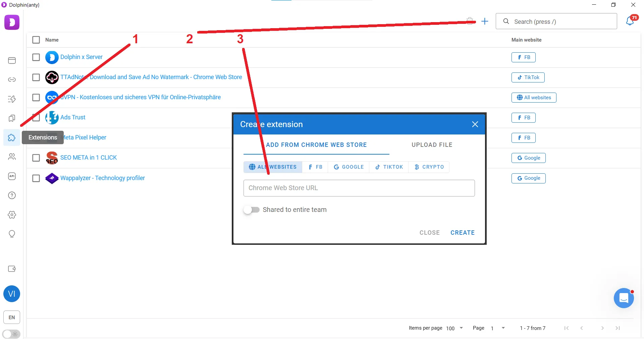Open the team users icon in sidebar
The image size is (644, 339).
12,157
